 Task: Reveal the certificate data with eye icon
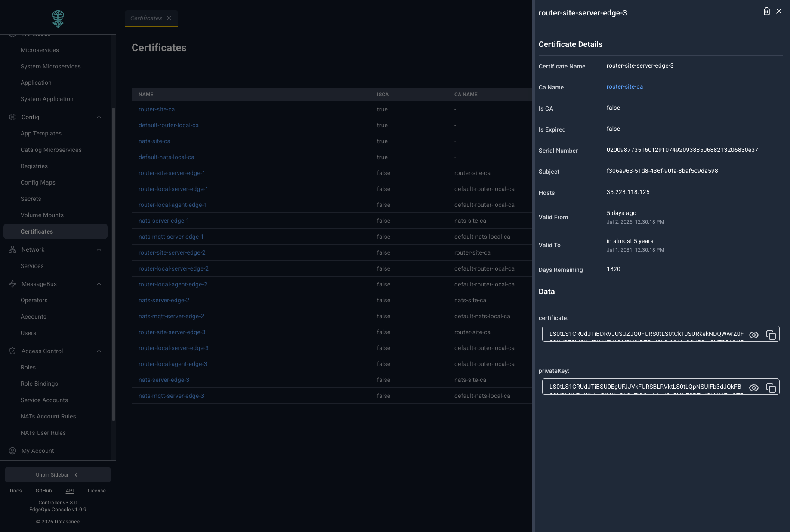coord(754,335)
